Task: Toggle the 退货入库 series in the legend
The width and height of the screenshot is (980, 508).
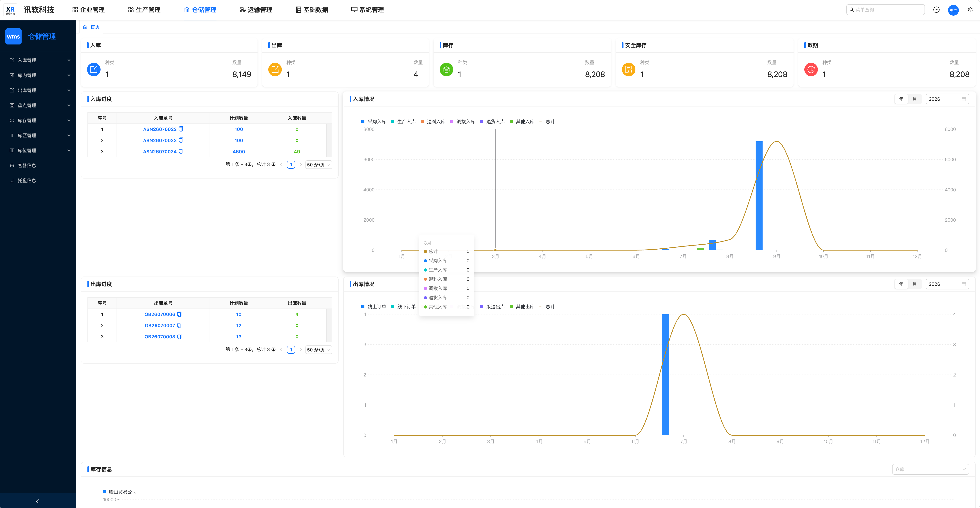Action: coord(492,122)
